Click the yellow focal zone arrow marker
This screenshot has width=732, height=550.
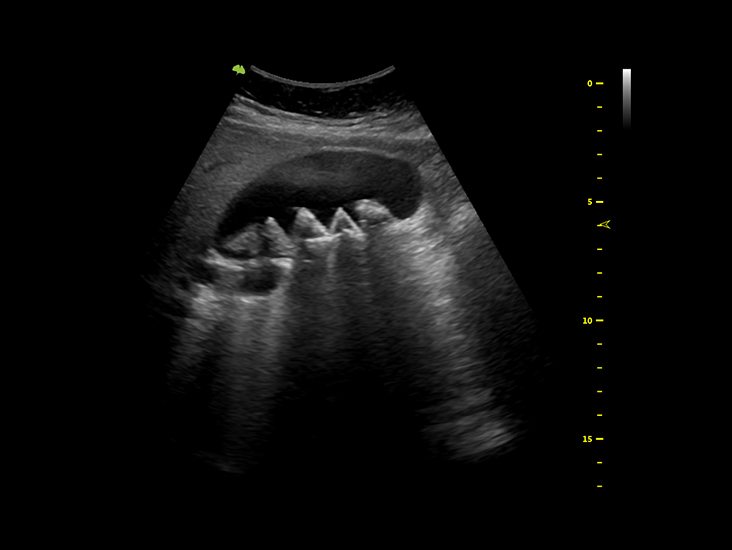[x=604, y=224]
